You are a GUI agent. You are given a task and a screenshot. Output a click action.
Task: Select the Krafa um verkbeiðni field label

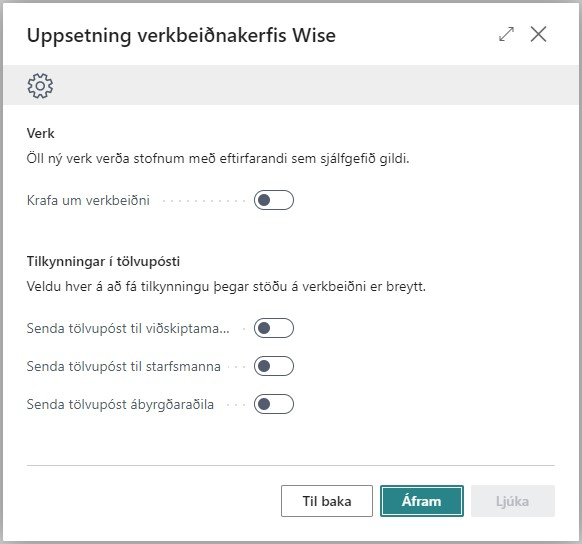pyautogui.click(x=88, y=200)
